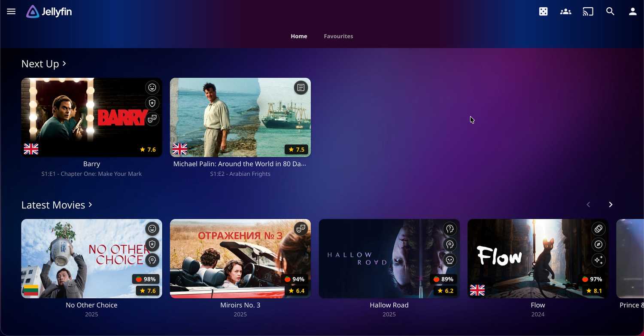Click the Michael Palin poster thumbnail
This screenshot has width=644, height=336.
pos(240,117)
